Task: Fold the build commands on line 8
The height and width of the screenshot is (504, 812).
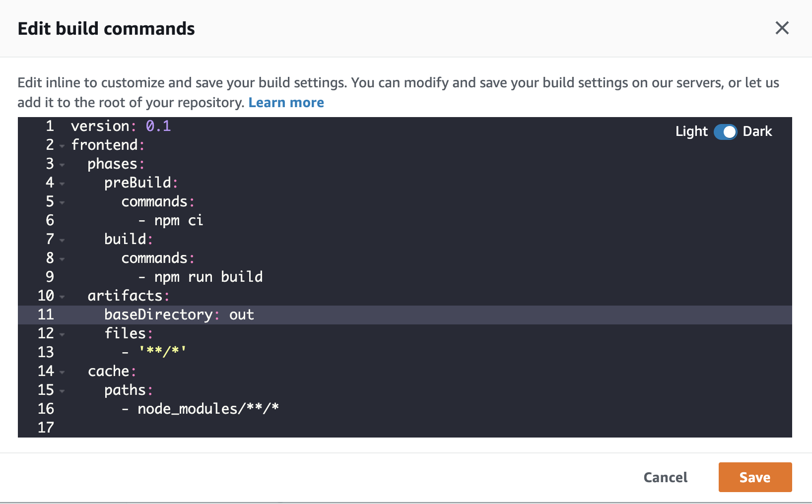Action: coord(62,259)
